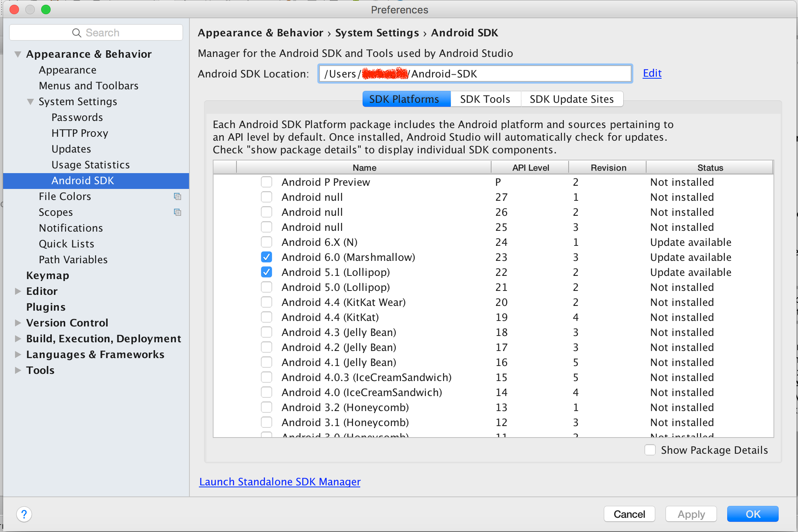Open the SDK Update Sites tab
798x532 pixels.
click(x=571, y=99)
